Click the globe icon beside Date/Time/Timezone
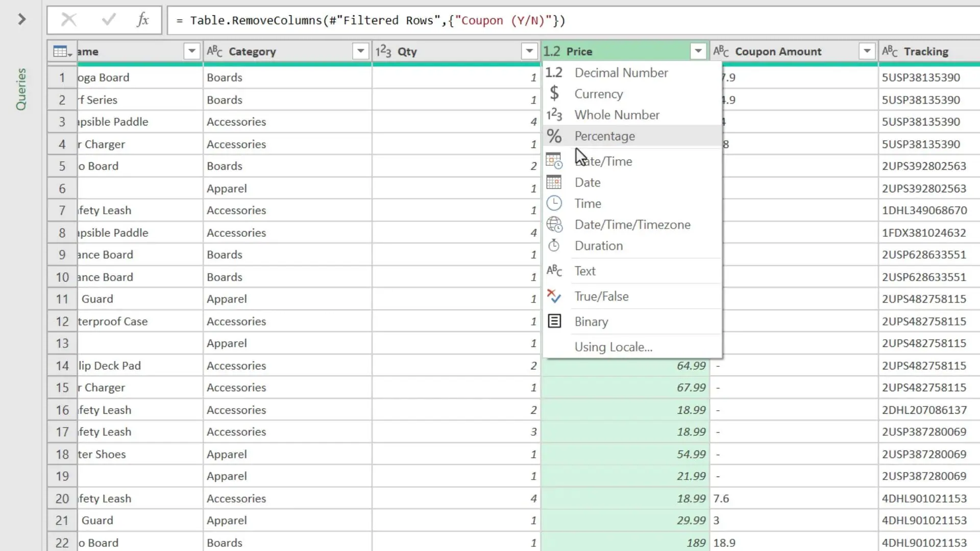The width and height of the screenshot is (980, 551). coord(554,224)
